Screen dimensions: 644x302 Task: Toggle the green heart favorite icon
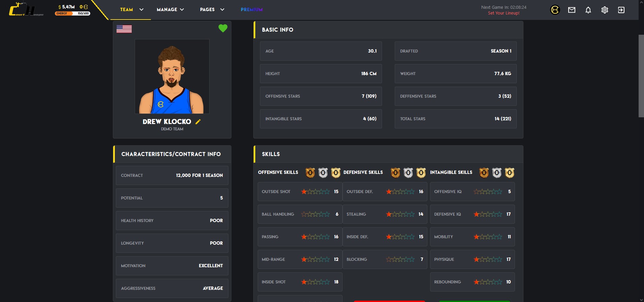(x=223, y=28)
